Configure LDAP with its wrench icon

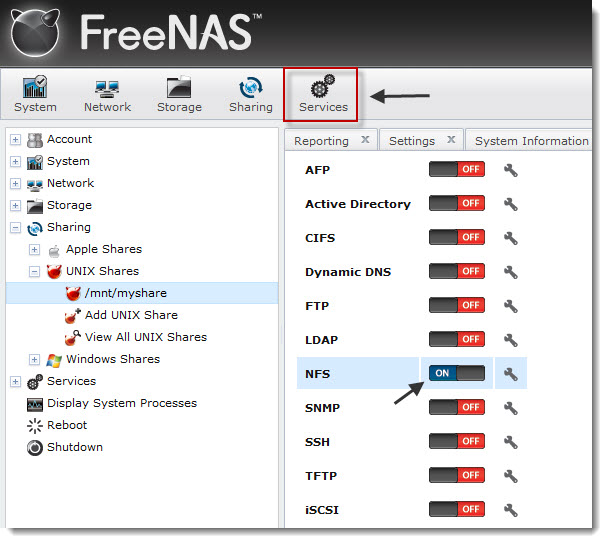511,340
